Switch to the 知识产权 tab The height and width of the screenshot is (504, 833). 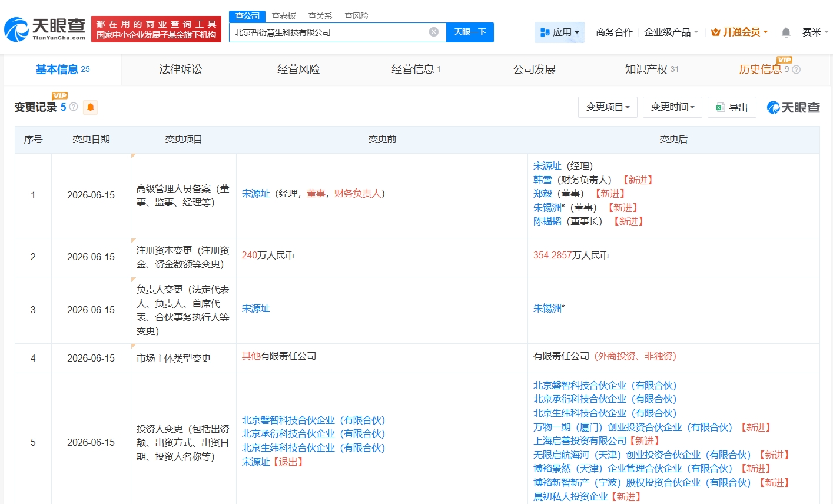coord(652,69)
